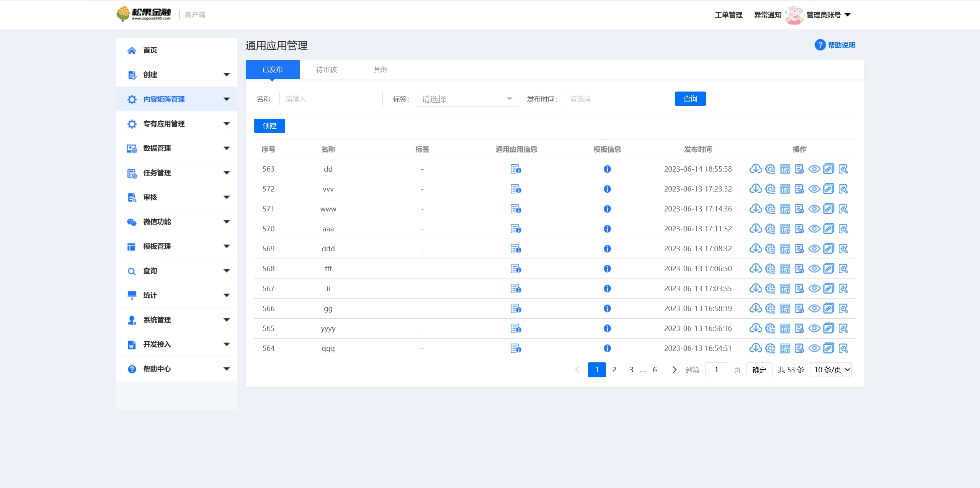
Task: Open general app info icon for row gg
Action: pos(516,308)
